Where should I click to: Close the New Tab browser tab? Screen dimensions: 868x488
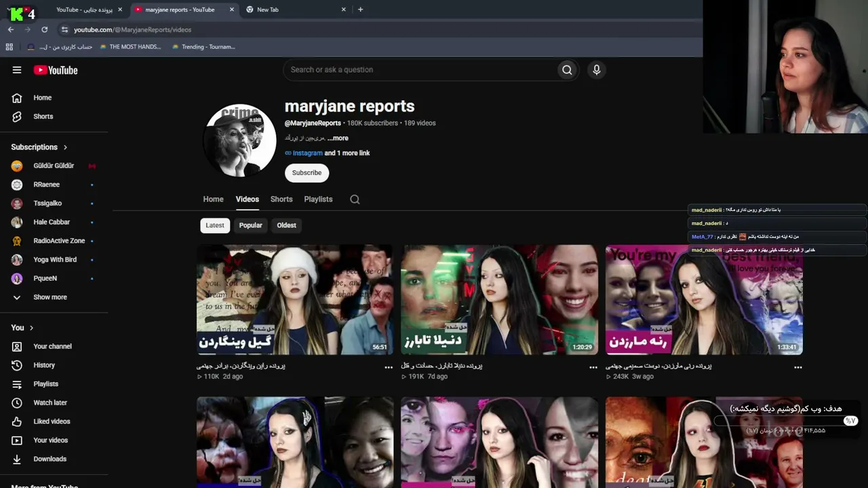tap(343, 9)
